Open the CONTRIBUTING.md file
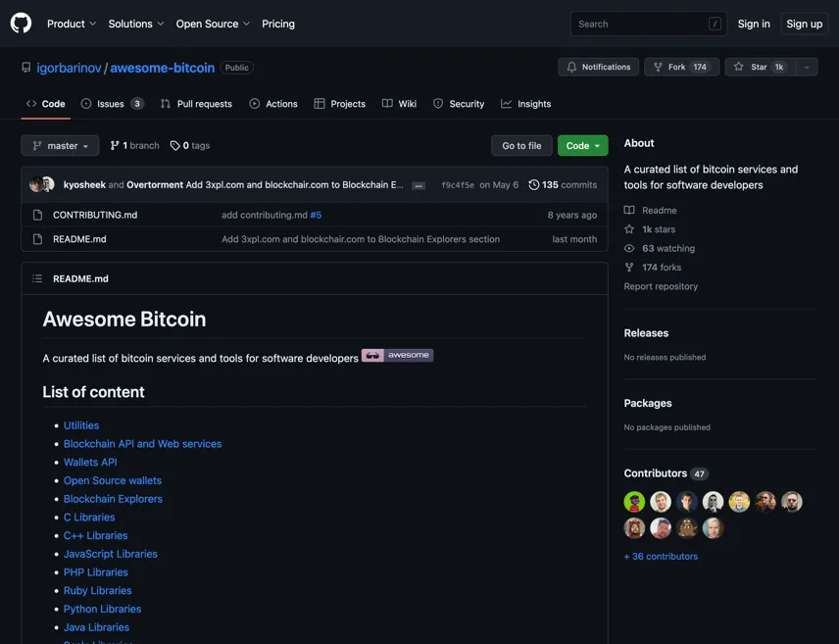Screen dimensions: 839x644 [95, 215]
